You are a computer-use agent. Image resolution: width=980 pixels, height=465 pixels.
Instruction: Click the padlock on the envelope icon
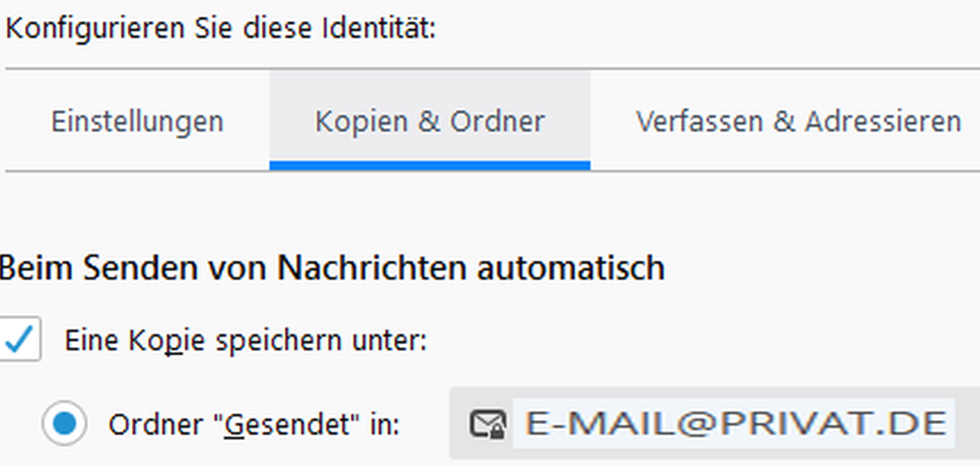click(x=497, y=431)
